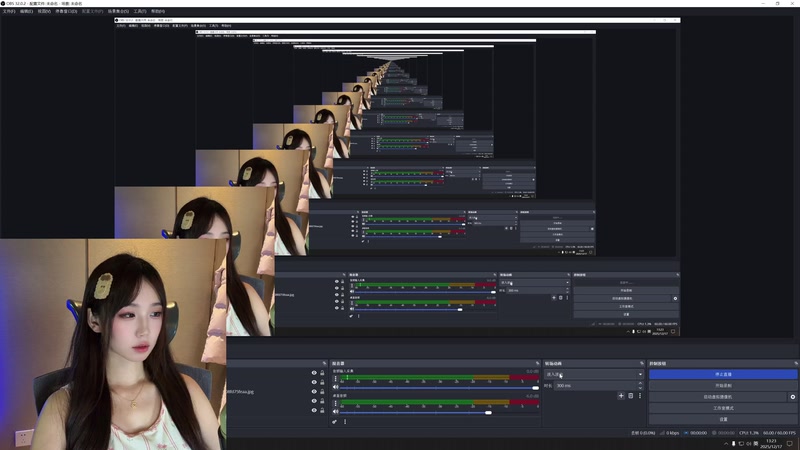Open transition properties three-dot menu

coord(640,395)
